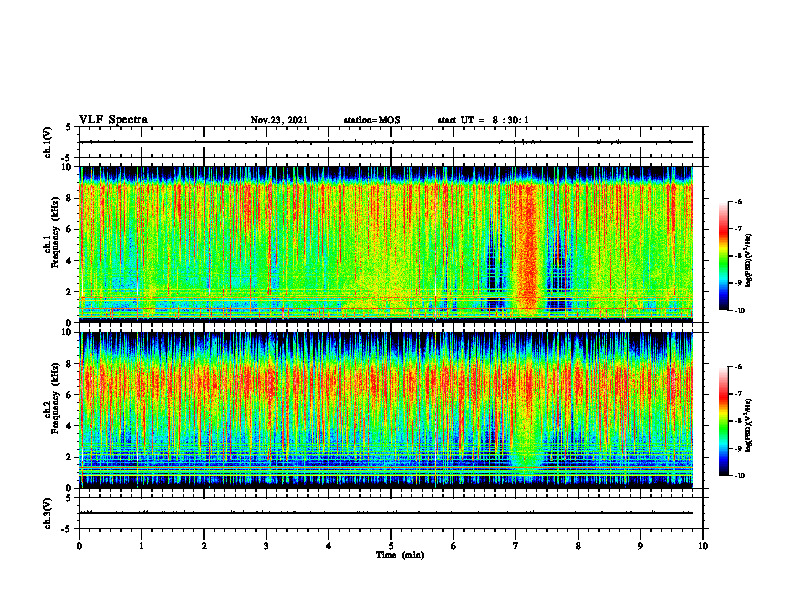Click the ch.3 voltage waveform trace
The height and width of the screenshot is (612, 792).
386,513
